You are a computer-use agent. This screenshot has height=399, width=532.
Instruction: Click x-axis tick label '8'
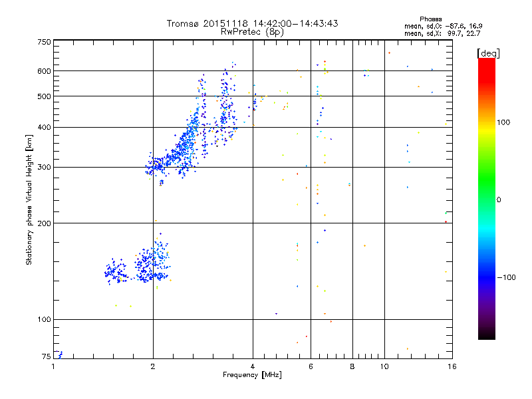(352, 366)
